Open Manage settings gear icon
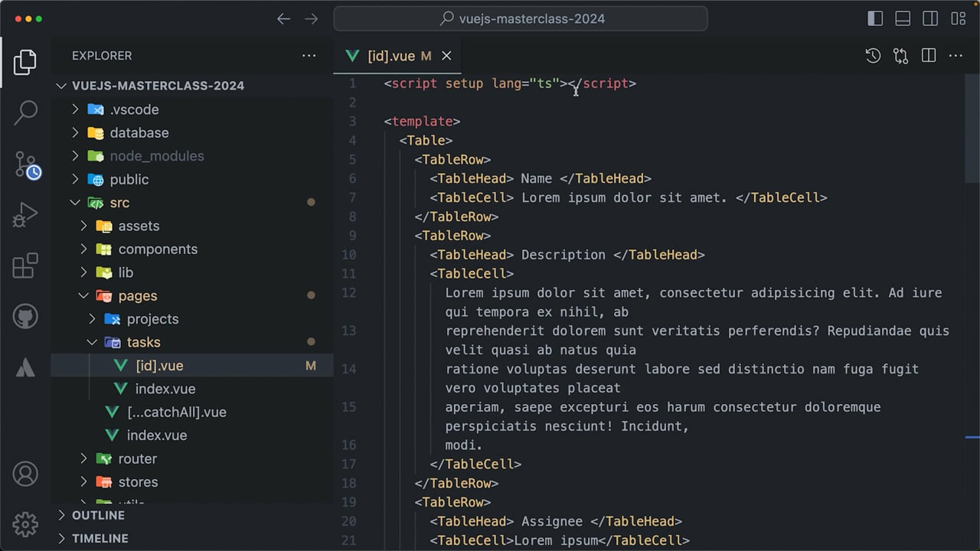 (x=25, y=524)
